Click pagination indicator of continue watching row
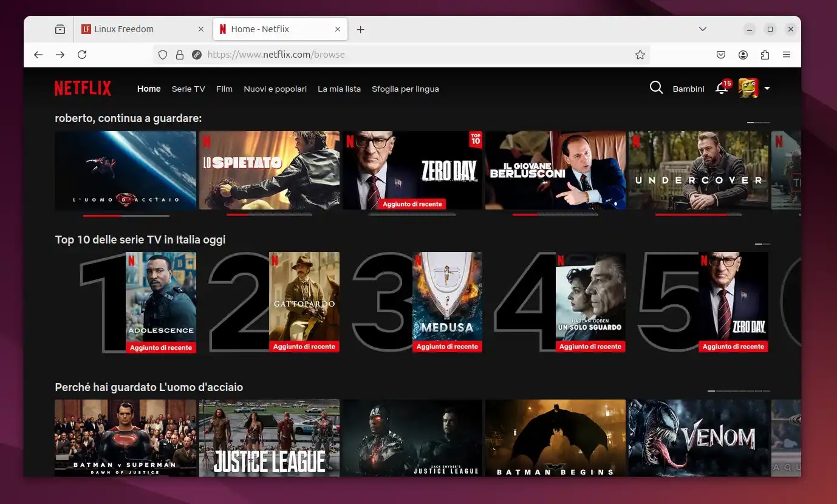Viewport: 837px width, 504px height. [x=759, y=123]
